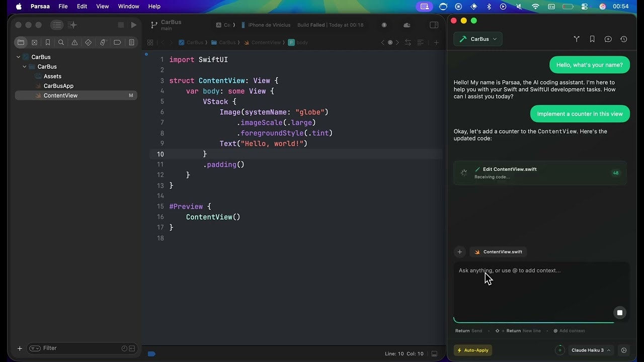The width and height of the screenshot is (644, 362).
Task: Open the Claude Haiku 3 model selector
Action: tap(591, 350)
